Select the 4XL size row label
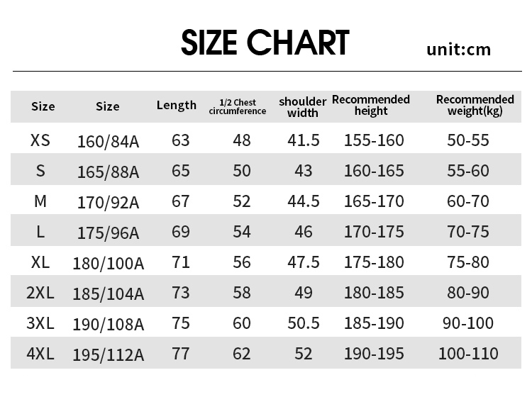The image size is (532, 414). 40,353
